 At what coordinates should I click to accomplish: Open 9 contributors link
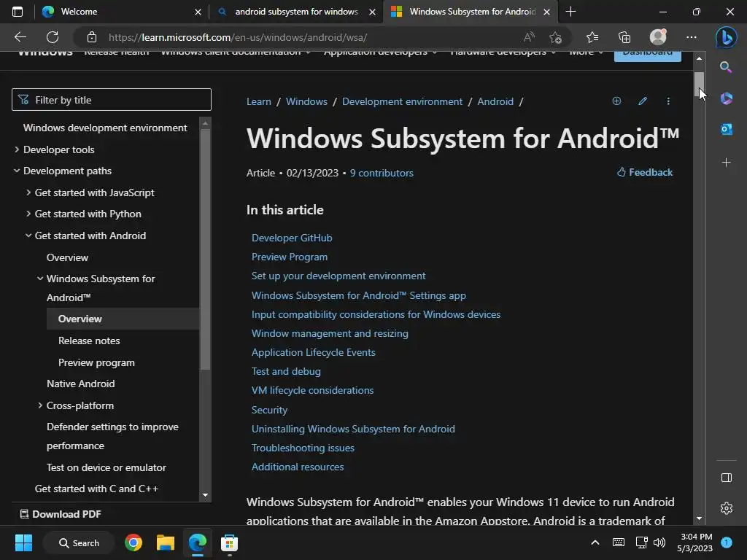pos(382,173)
